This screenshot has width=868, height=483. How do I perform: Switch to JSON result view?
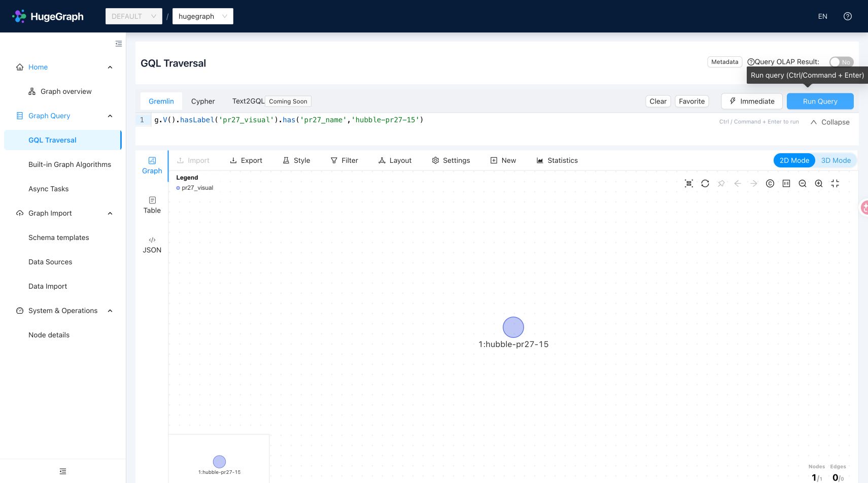coord(152,245)
